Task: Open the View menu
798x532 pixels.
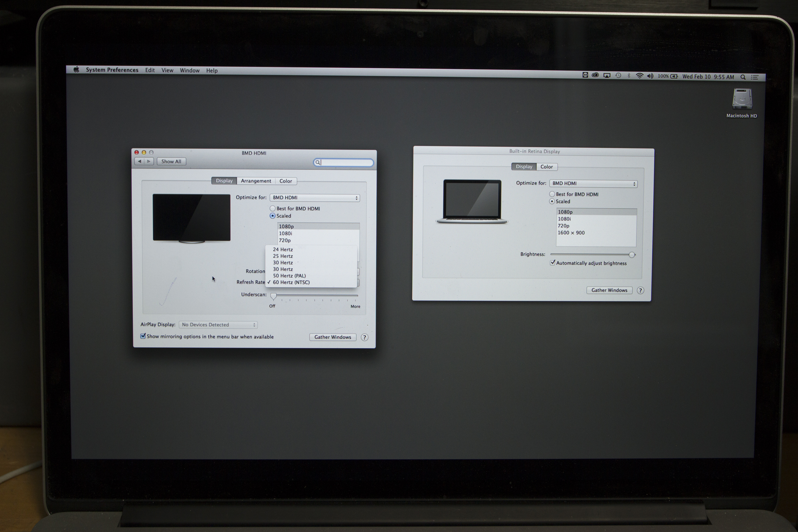Action: click(x=167, y=70)
